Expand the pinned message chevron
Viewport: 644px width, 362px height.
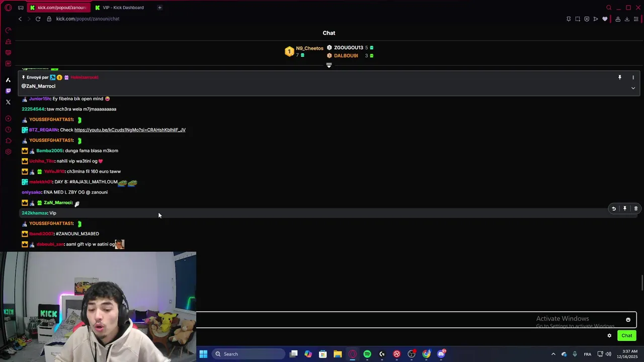tap(633, 88)
